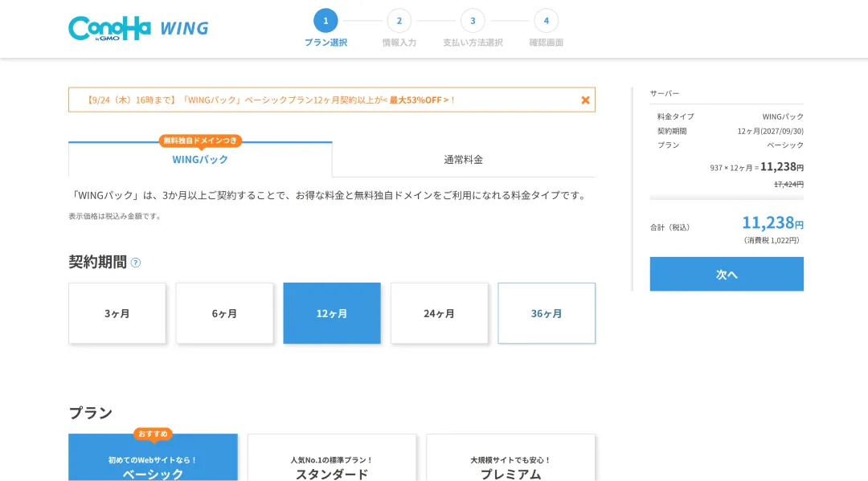
Task: Switch to the 通常料金 tab
Action: tap(464, 160)
